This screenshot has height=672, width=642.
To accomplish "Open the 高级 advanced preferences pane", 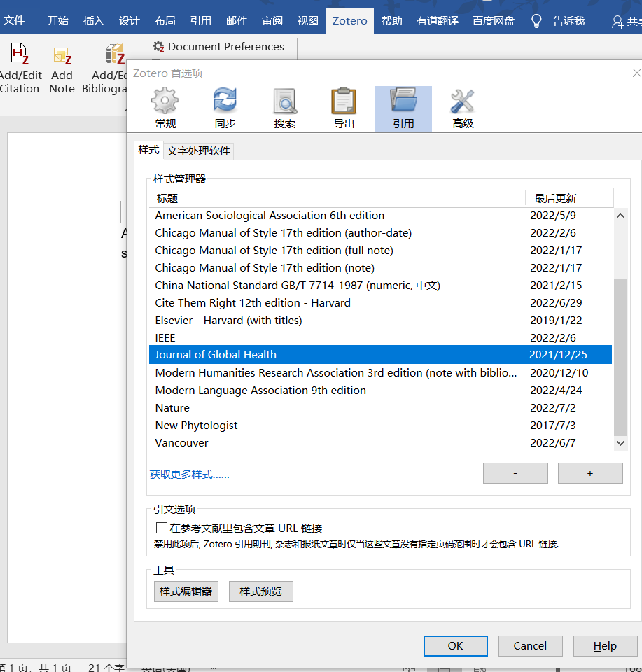I will (463, 109).
